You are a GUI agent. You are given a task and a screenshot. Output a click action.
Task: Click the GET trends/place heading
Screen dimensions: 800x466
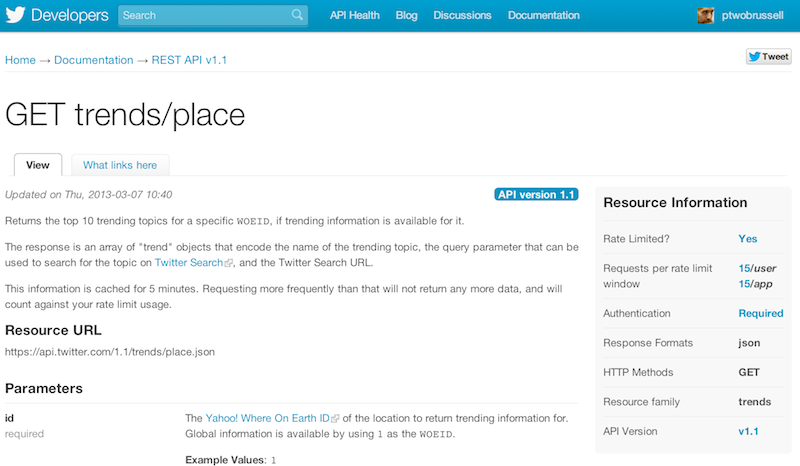[x=125, y=114]
